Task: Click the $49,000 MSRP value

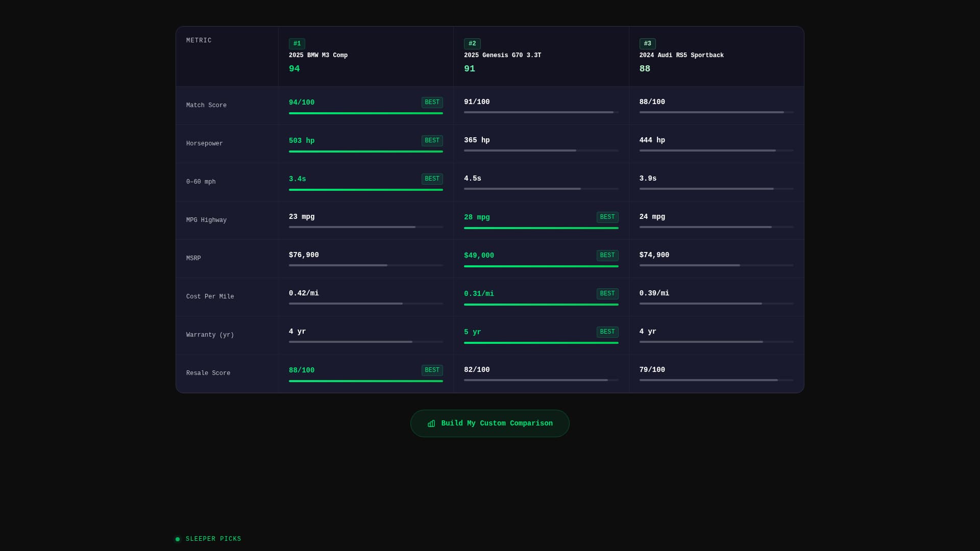Action: (479, 256)
